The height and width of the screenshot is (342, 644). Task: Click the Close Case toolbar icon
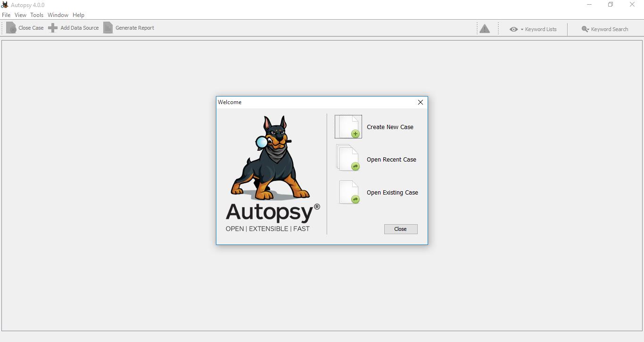[x=11, y=28]
